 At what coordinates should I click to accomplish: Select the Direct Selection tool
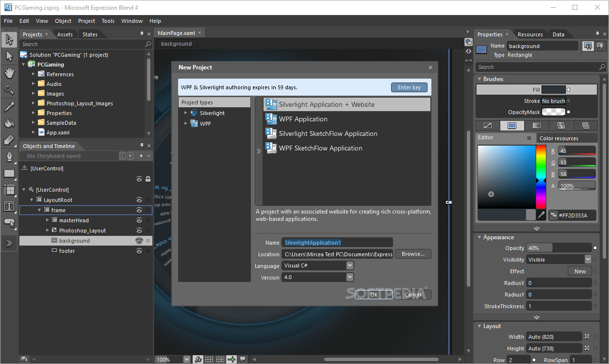click(x=9, y=57)
